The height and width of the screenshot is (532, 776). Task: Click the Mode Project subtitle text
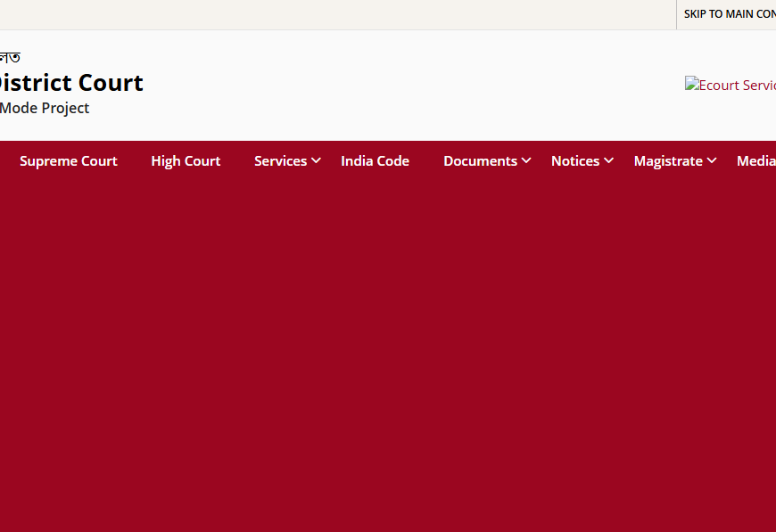click(45, 108)
